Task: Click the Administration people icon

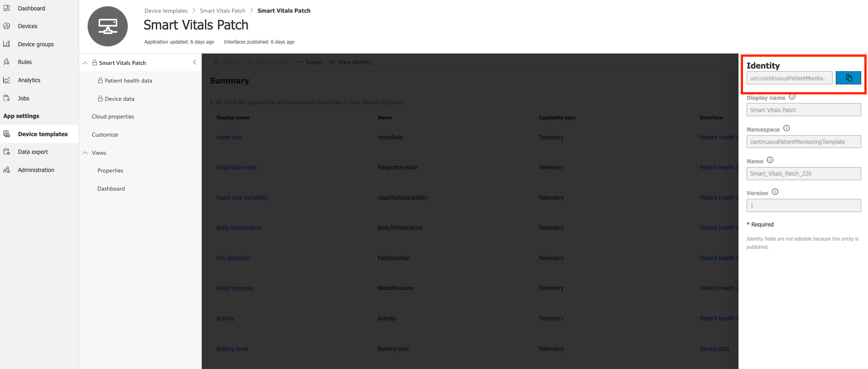Action: tap(6, 170)
